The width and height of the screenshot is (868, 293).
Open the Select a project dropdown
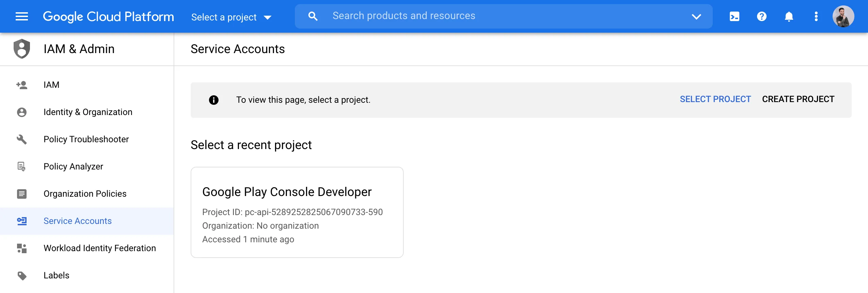click(231, 17)
